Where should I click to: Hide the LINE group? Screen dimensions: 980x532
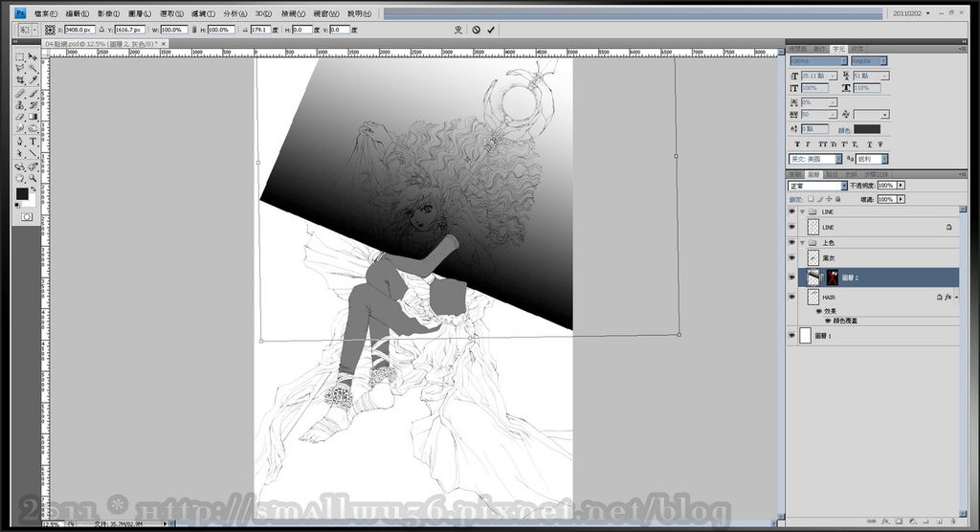[791, 211]
